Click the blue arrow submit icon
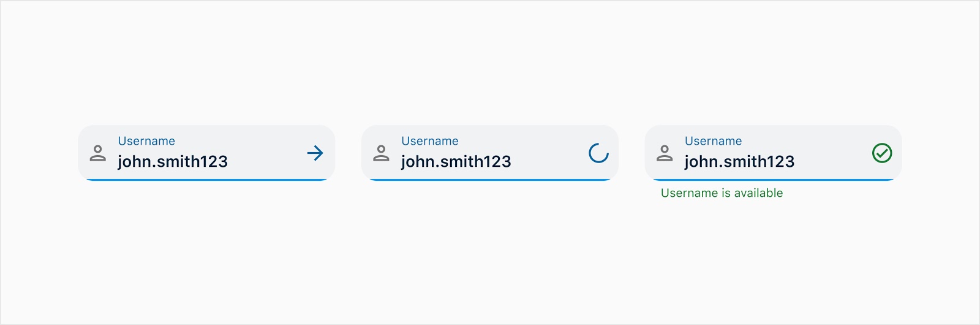This screenshot has width=980, height=325. click(315, 153)
